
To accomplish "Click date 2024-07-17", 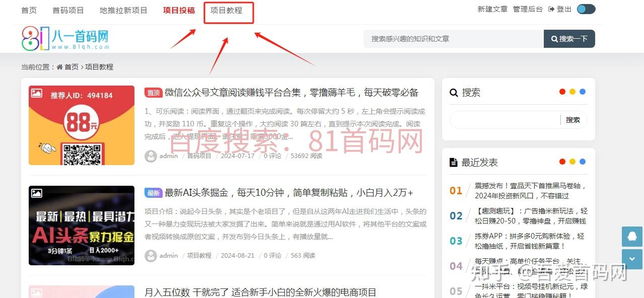I will [238, 156].
